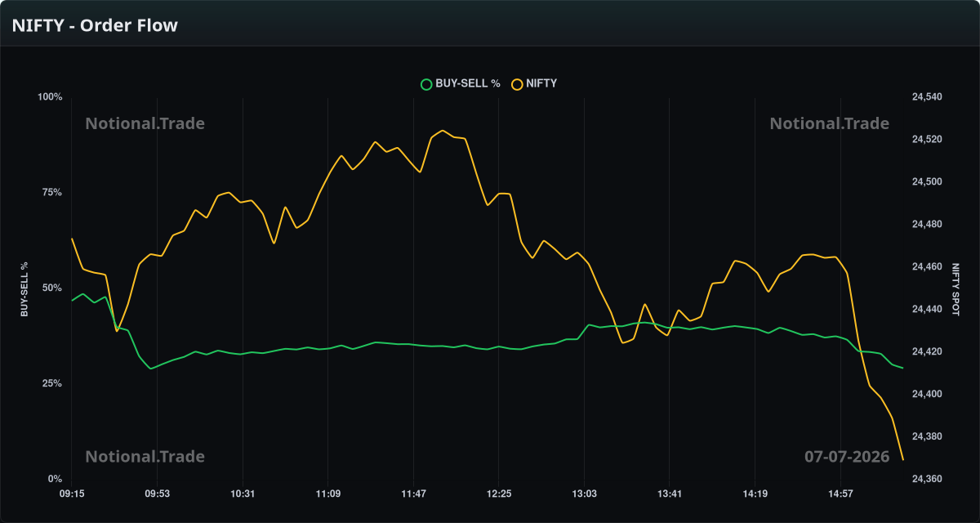
Task: Click the 24,380 right axis label
Action: [x=926, y=437]
